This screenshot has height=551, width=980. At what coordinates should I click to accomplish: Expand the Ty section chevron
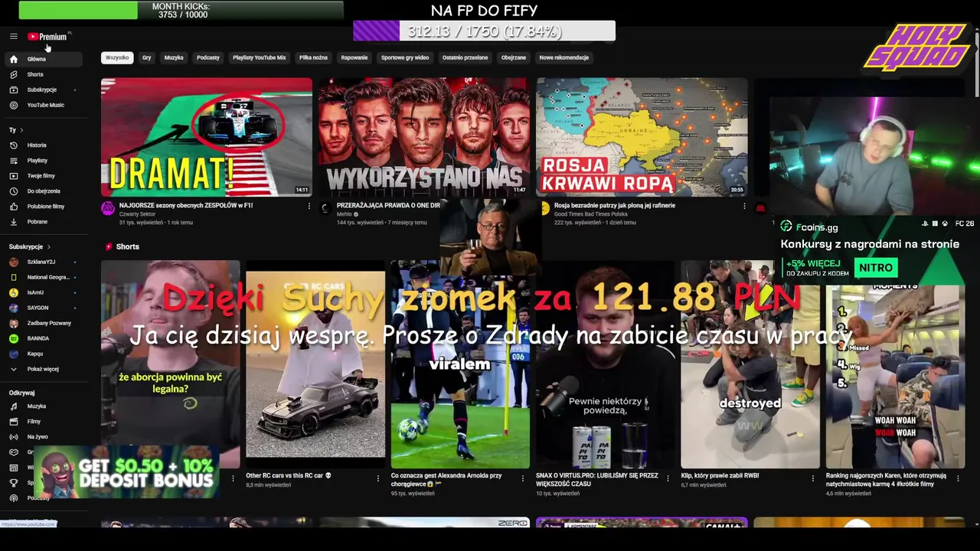point(21,130)
